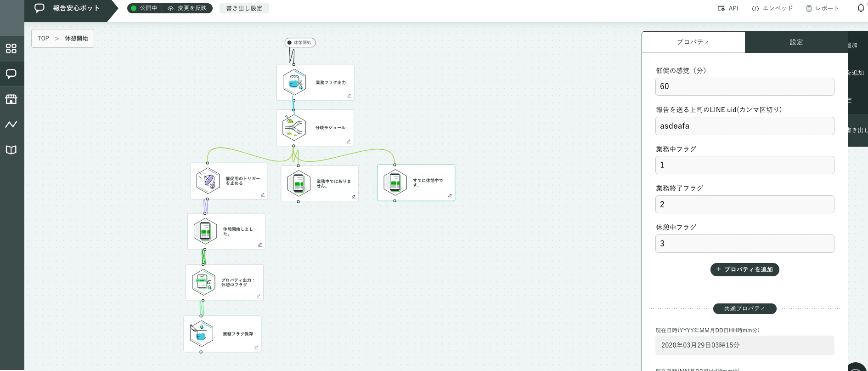Click the 休憩開始しました message node icon

point(205,231)
